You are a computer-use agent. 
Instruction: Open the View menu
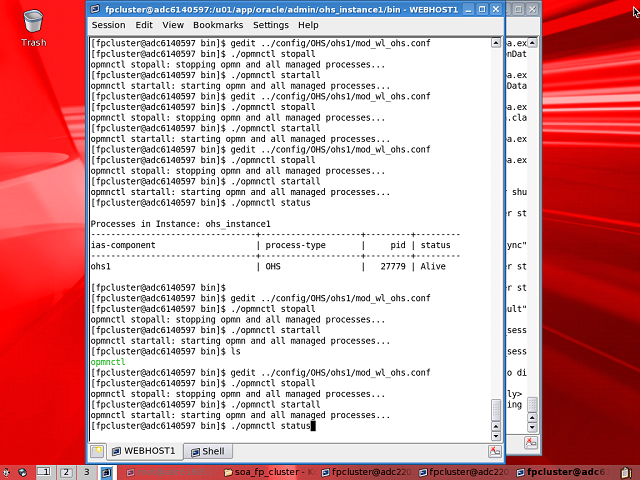(173, 25)
